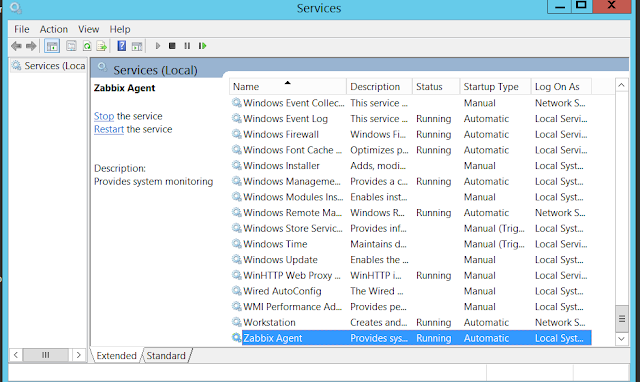Select the WinHTTP Web Proxy service

pyautogui.click(x=410, y=275)
